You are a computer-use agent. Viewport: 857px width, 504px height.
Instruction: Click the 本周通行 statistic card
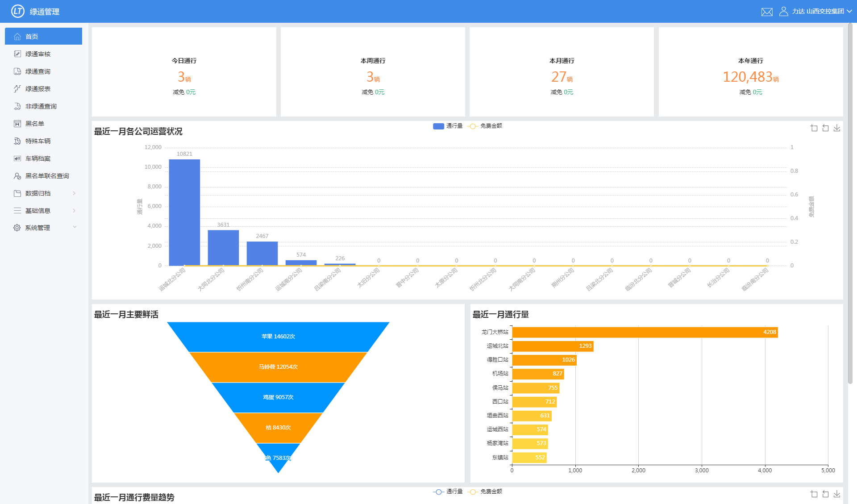point(373,72)
